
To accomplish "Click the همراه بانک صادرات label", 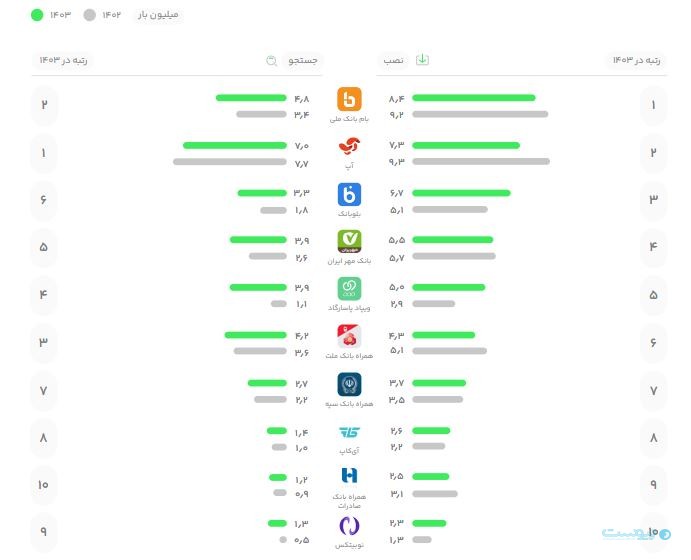I will [x=349, y=501].
